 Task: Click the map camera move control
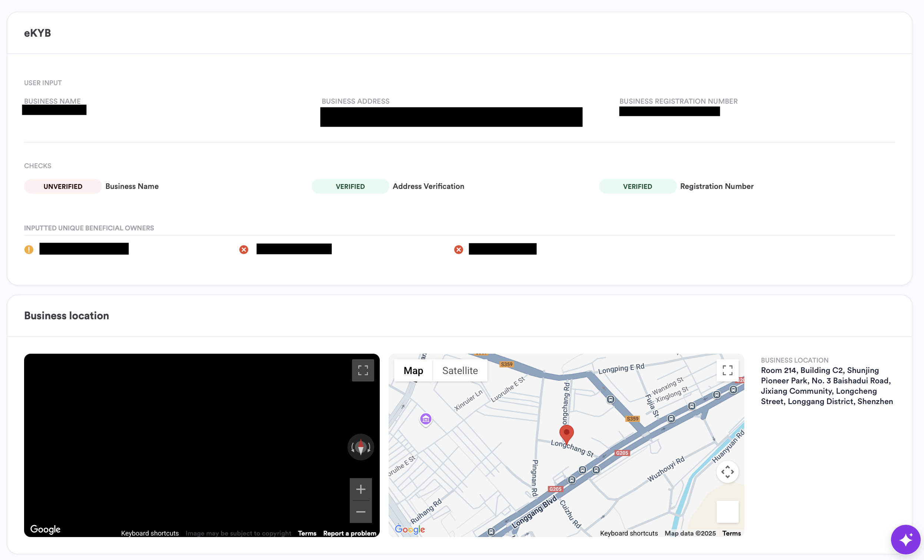pos(727,471)
